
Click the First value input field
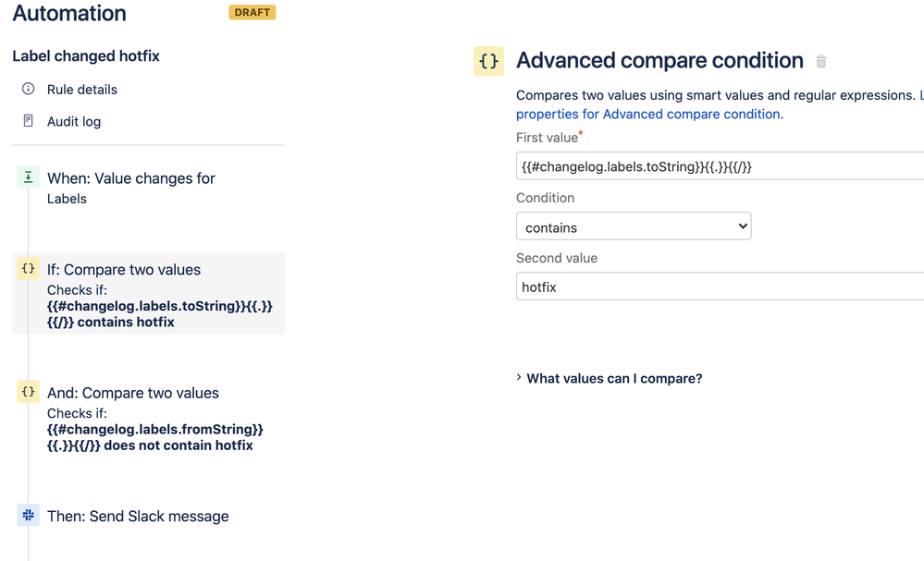(x=721, y=166)
